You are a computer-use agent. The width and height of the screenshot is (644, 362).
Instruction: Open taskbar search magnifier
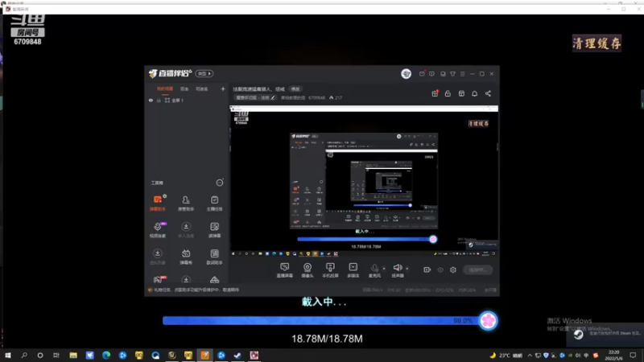click(x=24, y=355)
